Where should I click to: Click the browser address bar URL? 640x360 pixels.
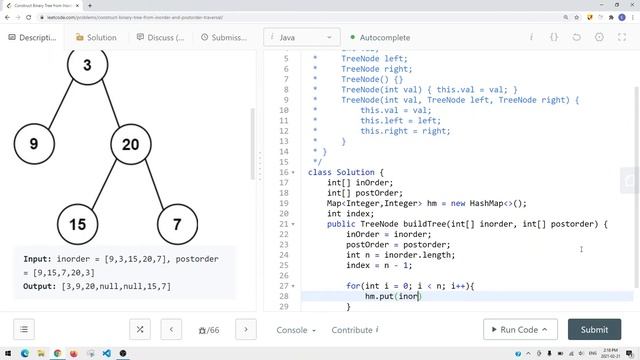tap(135, 18)
